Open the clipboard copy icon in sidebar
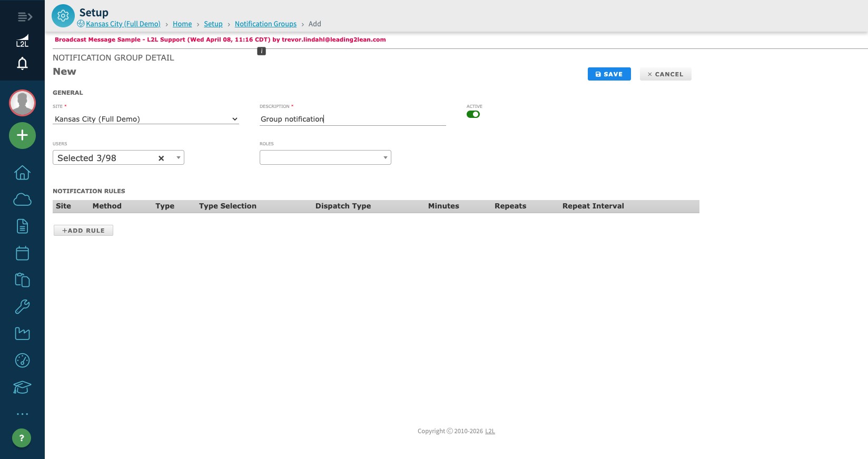The width and height of the screenshot is (868, 459). (x=22, y=280)
